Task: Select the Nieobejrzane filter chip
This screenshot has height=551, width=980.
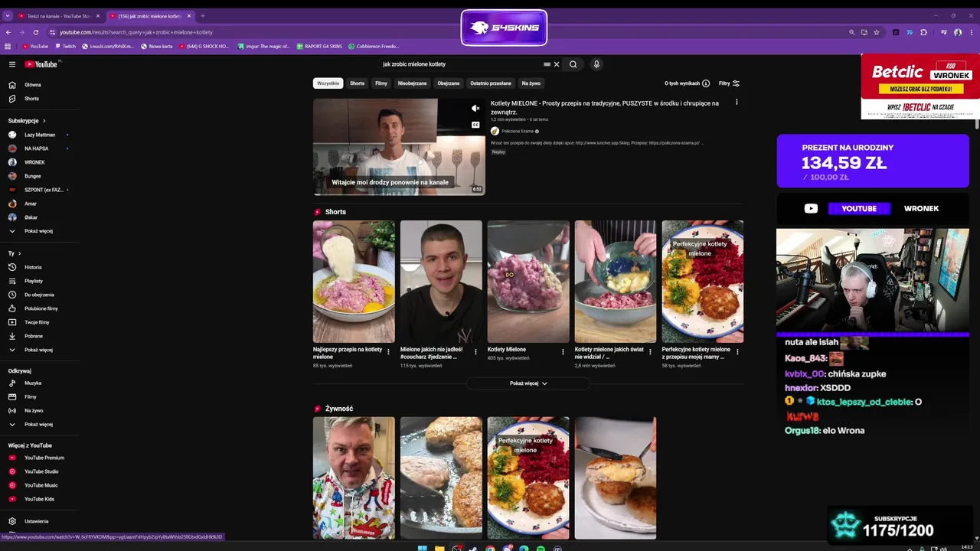Action: pos(412,83)
